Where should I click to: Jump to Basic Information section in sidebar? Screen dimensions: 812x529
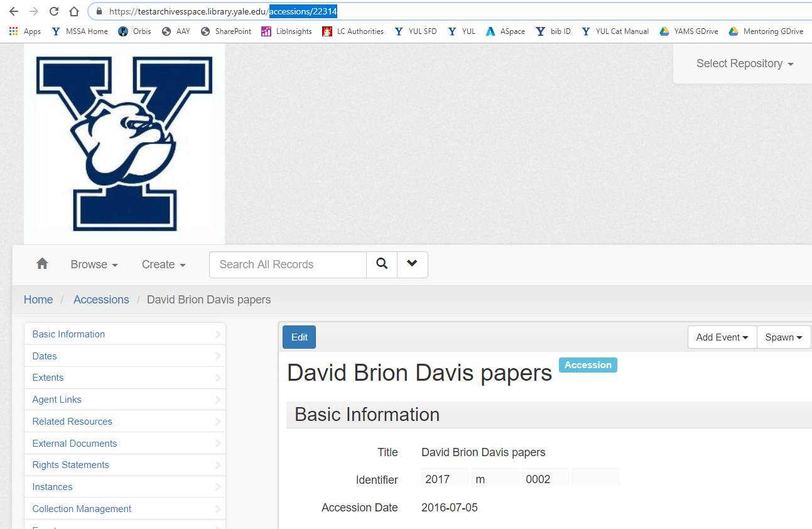click(124, 334)
